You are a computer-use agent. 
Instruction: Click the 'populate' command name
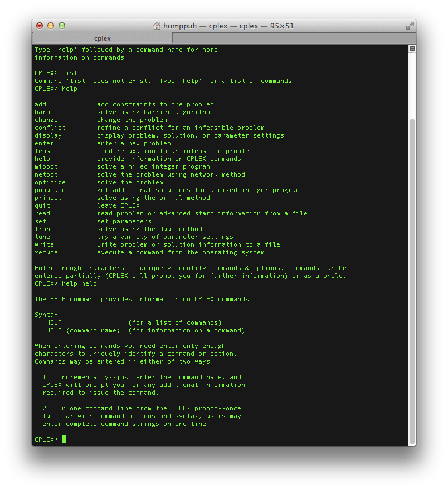tap(50, 190)
